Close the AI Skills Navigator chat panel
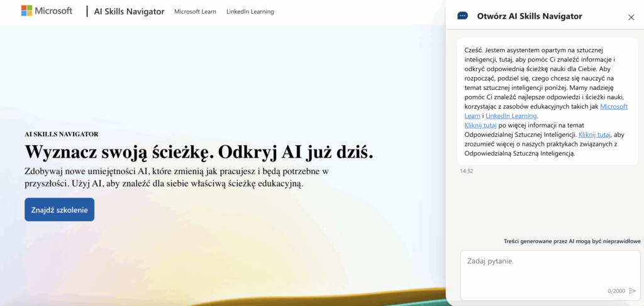The image size is (644, 306). 631,17
